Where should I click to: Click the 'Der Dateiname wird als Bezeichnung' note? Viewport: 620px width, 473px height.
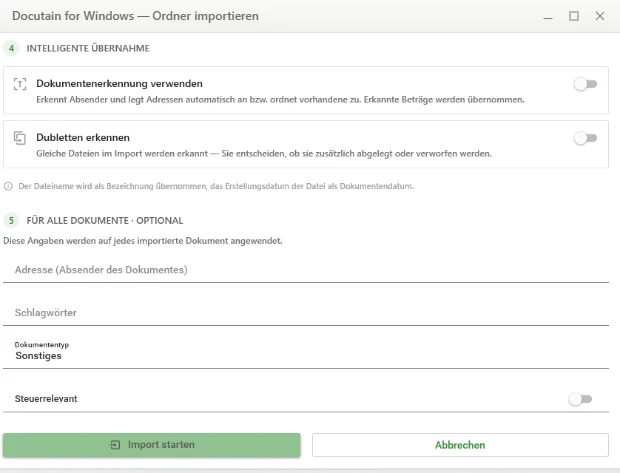coord(216,186)
